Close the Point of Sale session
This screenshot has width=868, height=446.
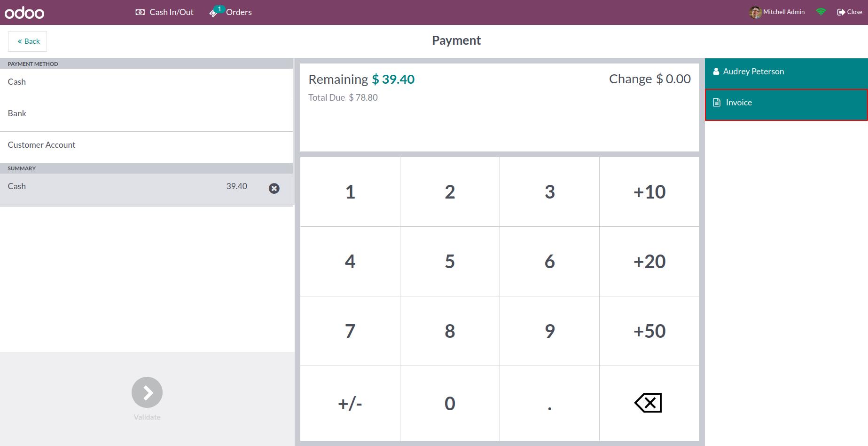(x=850, y=12)
